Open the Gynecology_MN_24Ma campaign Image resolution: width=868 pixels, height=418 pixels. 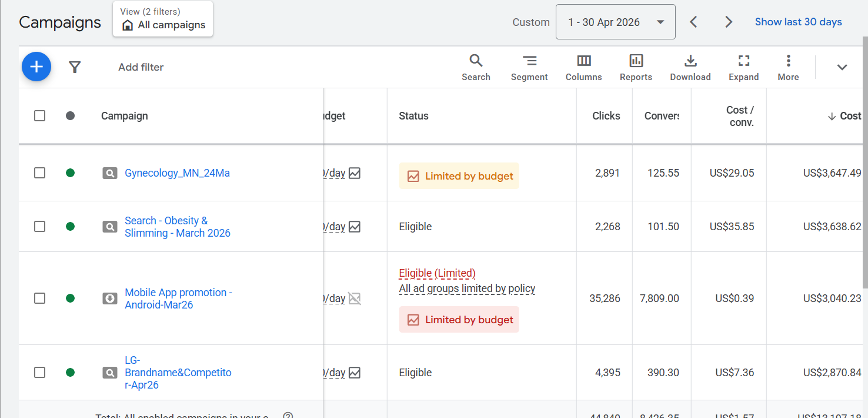pos(177,173)
